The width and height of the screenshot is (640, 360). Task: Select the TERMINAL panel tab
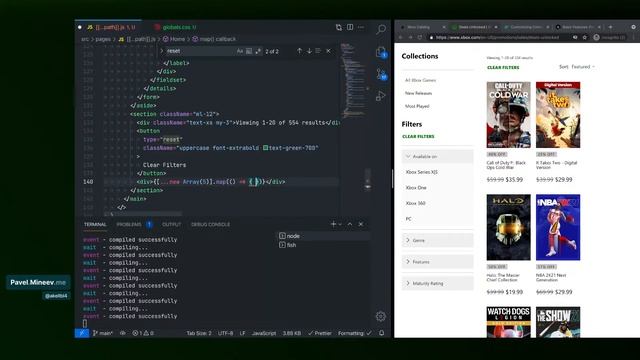coord(95,224)
